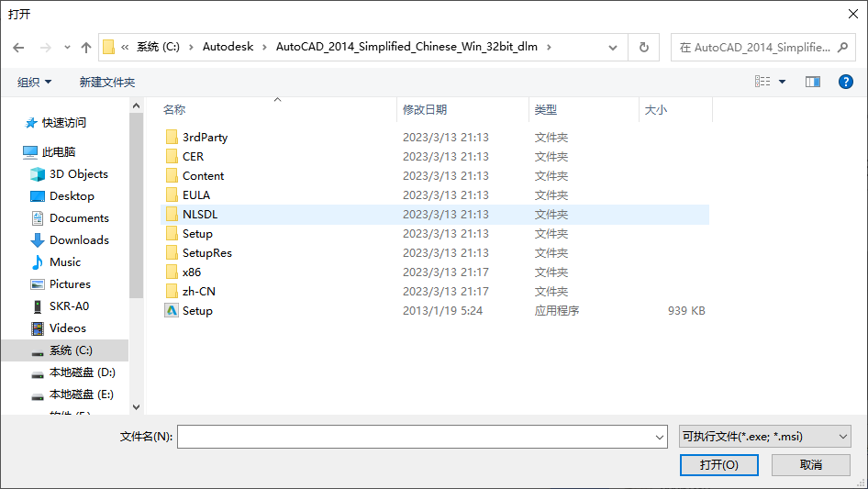Go up one folder level arrow

(86, 47)
